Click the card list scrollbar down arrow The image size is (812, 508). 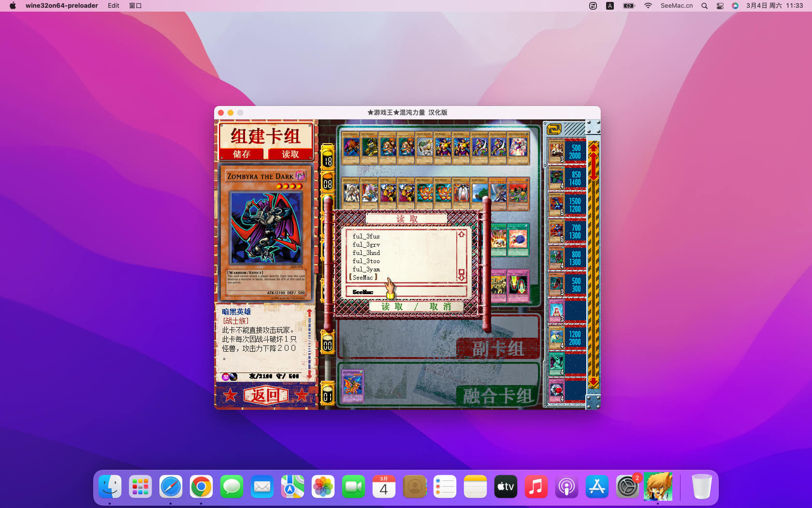pos(594,382)
